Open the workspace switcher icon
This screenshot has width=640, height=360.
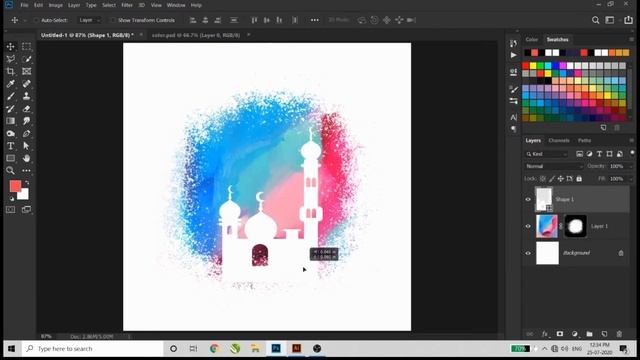click(x=610, y=20)
